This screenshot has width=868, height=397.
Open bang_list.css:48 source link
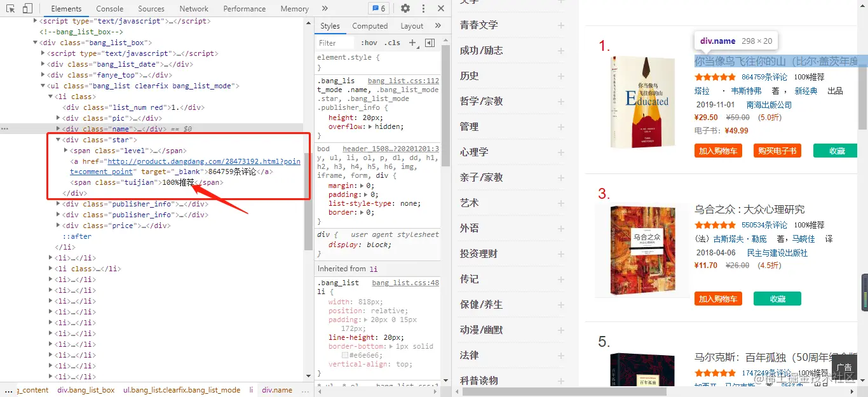pyautogui.click(x=405, y=283)
